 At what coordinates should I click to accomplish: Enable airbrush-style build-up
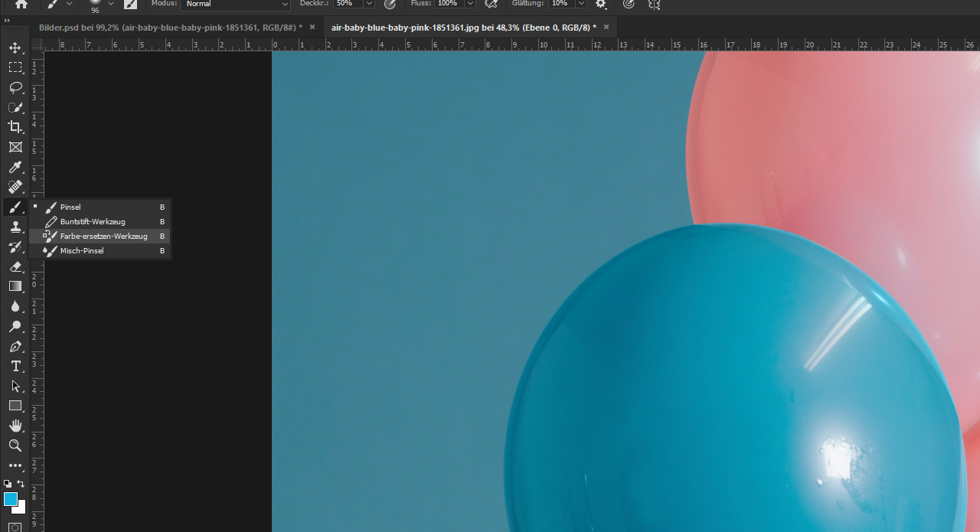pos(492,4)
